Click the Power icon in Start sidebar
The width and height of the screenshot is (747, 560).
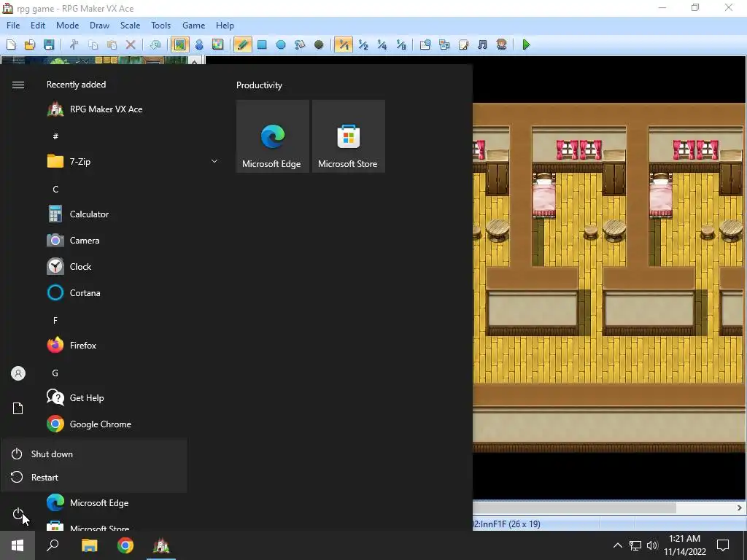coord(18,514)
